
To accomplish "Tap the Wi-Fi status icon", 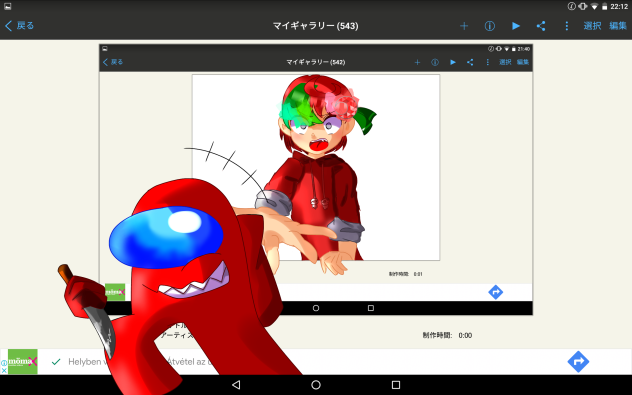I will (594, 6).
